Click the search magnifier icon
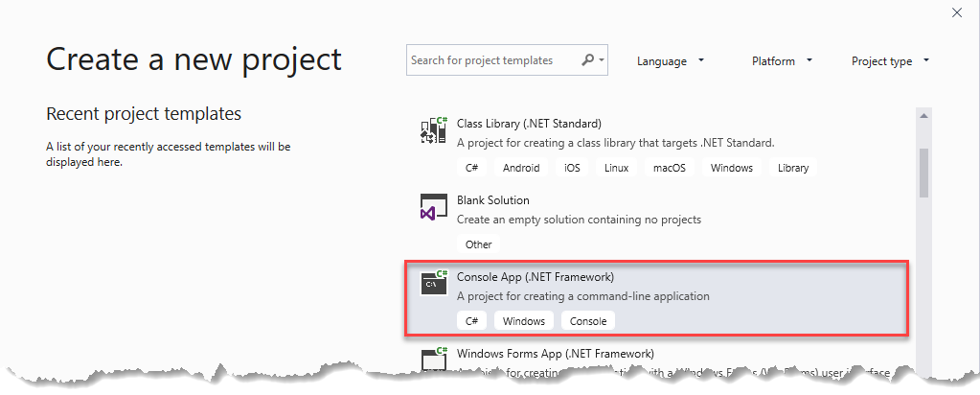The image size is (980, 395). 588,60
